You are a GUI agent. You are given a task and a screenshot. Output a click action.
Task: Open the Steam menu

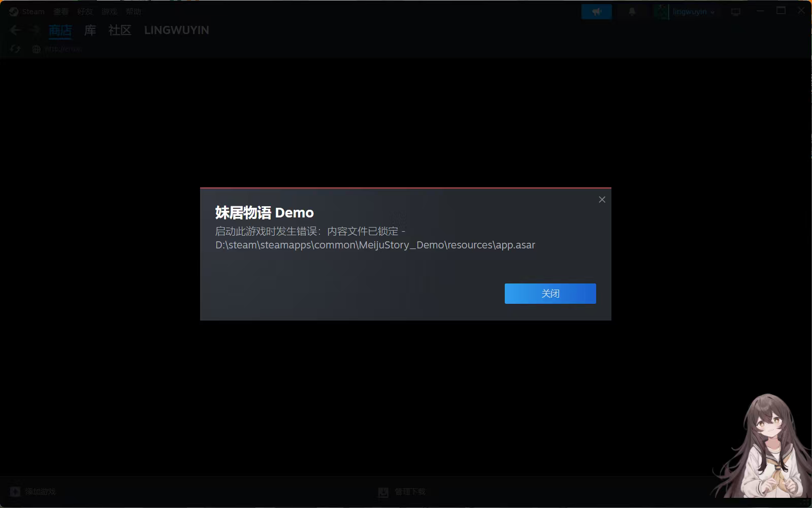(33, 12)
